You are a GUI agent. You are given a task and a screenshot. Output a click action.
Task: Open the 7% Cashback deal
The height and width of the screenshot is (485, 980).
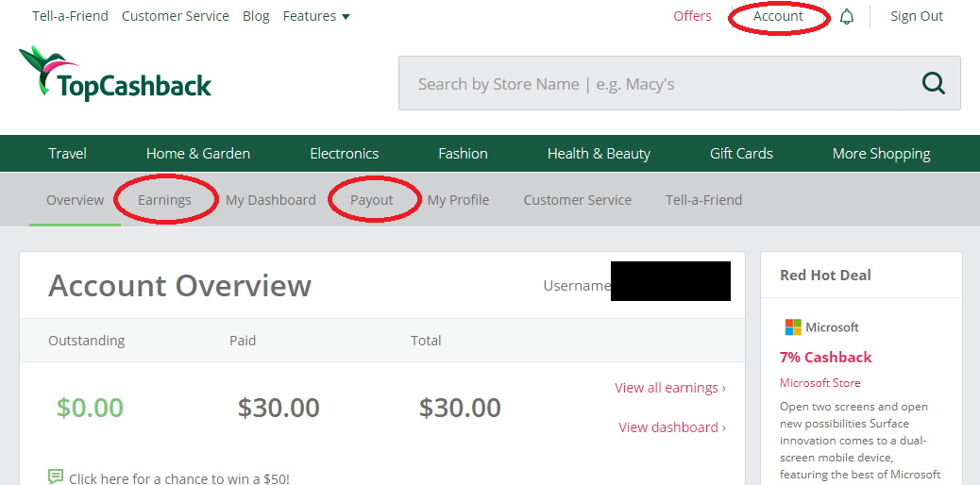pyautogui.click(x=825, y=358)
